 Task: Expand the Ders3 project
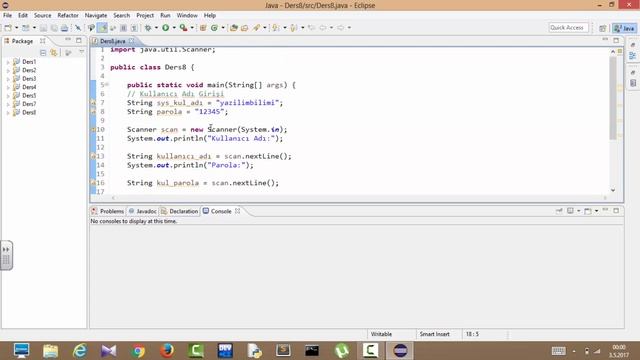click(x=8, y=79)
